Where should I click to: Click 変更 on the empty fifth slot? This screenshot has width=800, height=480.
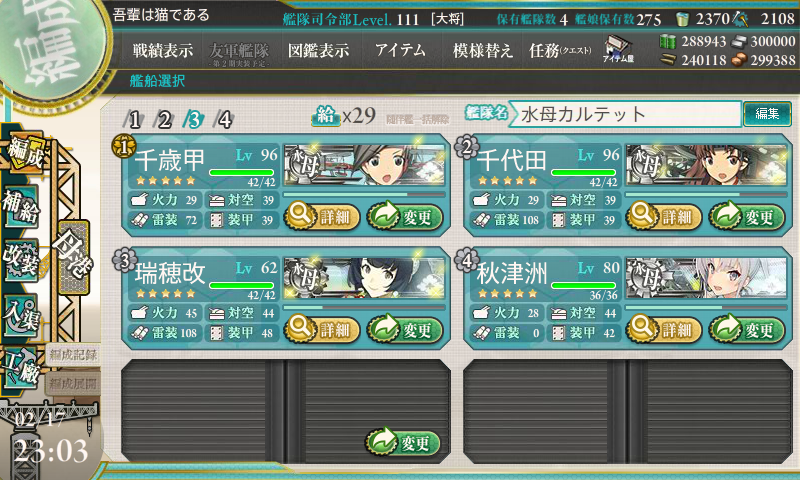point(404,442)
